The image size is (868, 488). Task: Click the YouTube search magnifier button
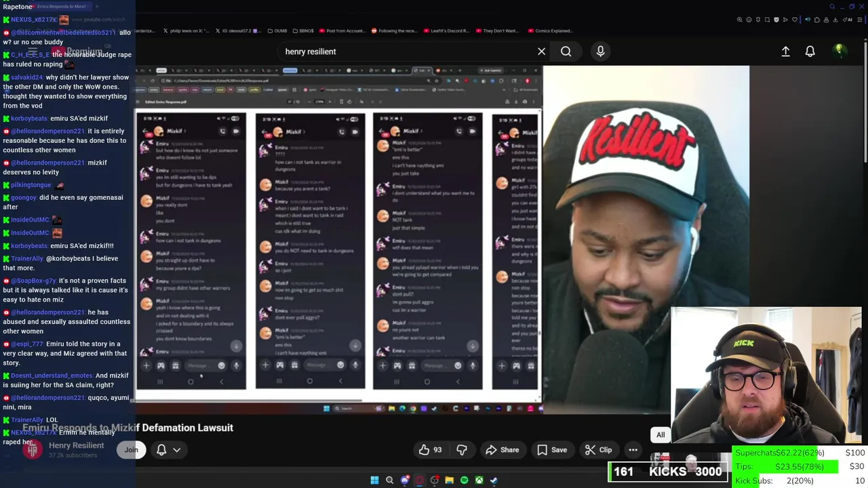click(566, 52)
